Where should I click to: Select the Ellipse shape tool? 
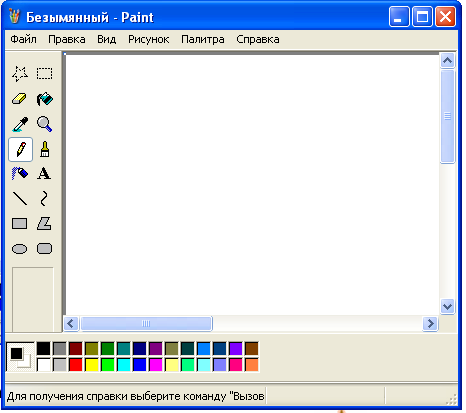click(x=20, y=249)
